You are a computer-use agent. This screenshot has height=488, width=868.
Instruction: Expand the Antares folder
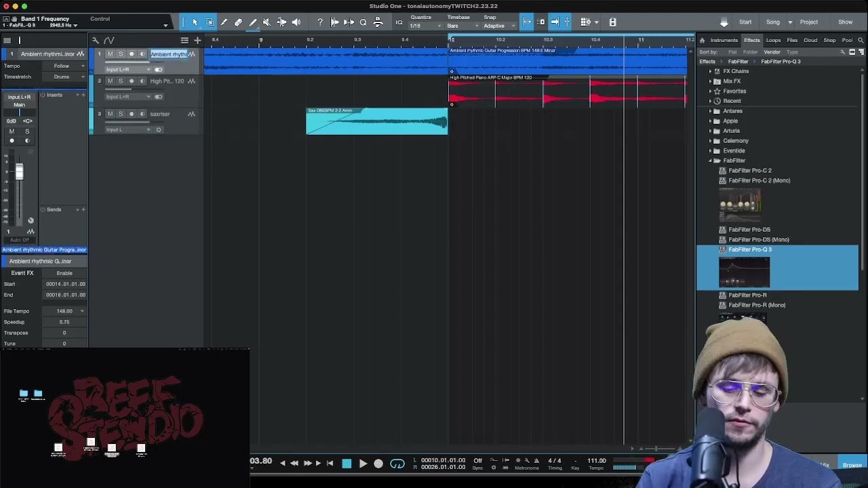click(710, 111)
